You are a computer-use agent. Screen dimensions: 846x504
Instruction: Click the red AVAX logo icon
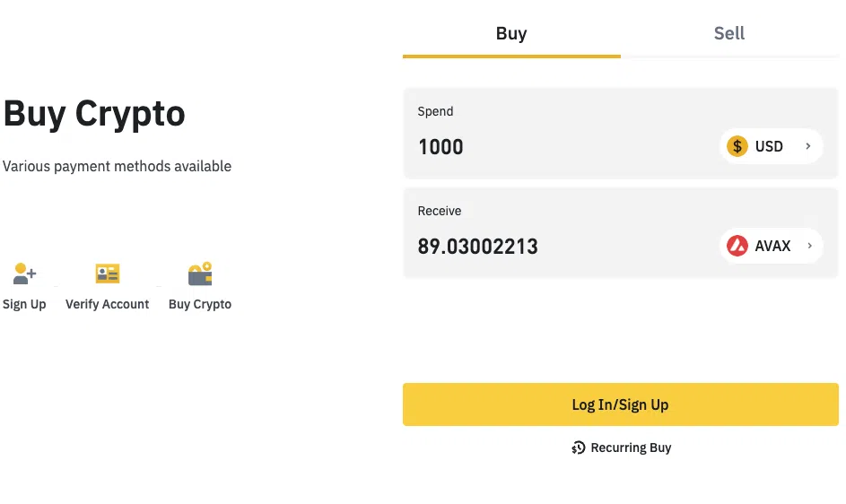[737, 246]
